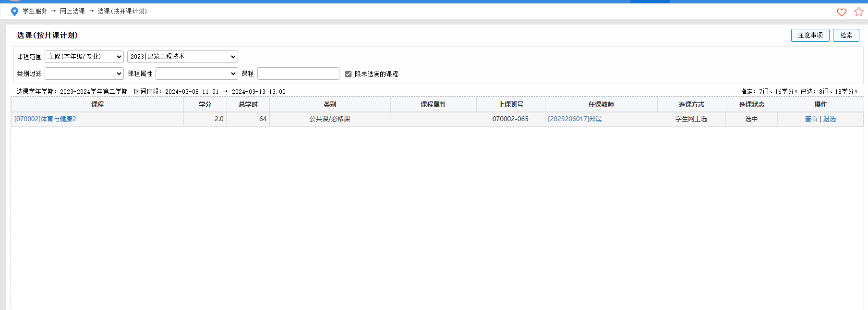Open the 课程范围 dropdown
868x310 pixels.
[84, 57]
